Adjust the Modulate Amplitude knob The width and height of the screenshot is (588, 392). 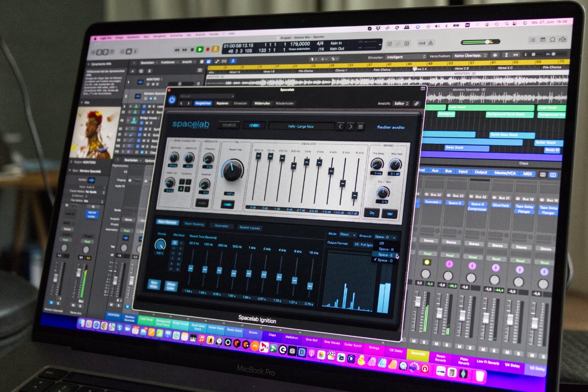coord(205,184)
